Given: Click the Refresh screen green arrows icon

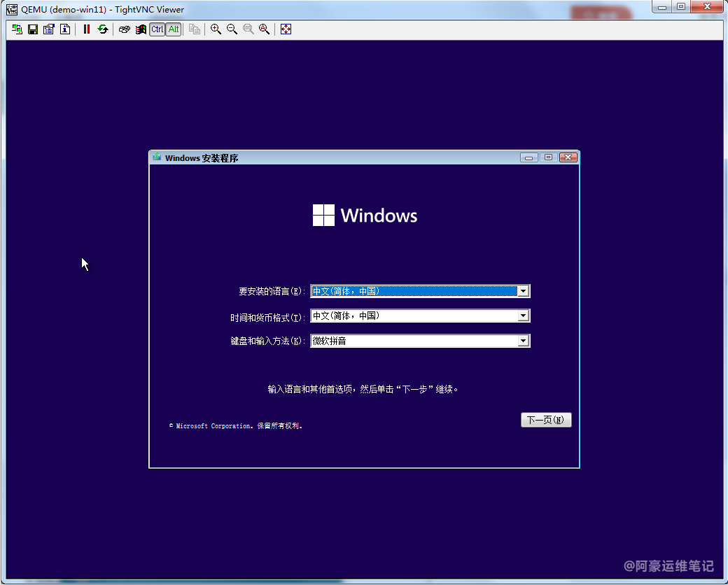Looking at the screenshot, I should click(103, 29).
